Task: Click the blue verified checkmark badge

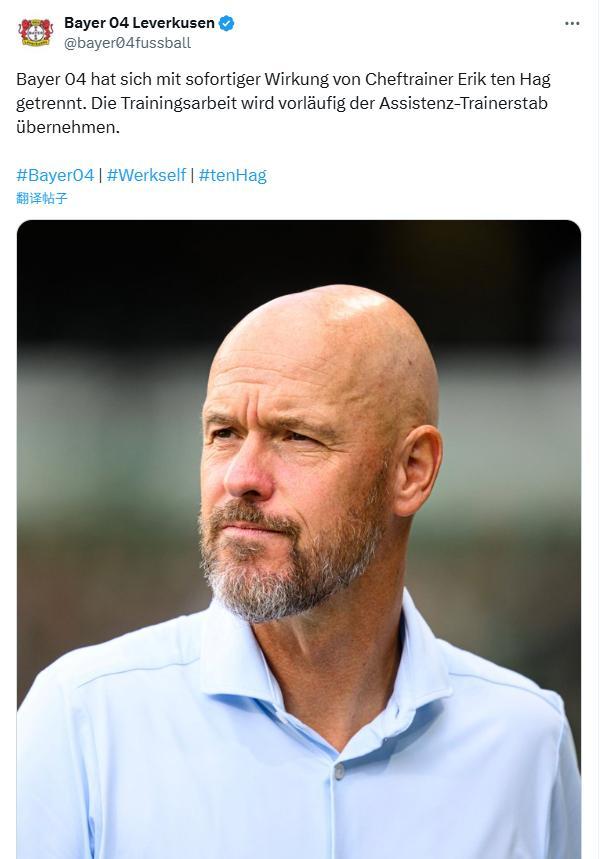Action: [227, 23]
